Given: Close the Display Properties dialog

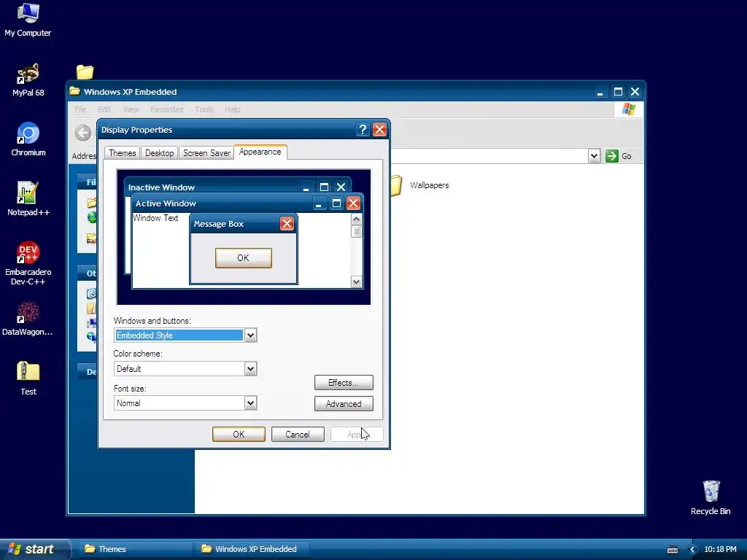Looking at the screenshot, I should click(x=379, y=130).
